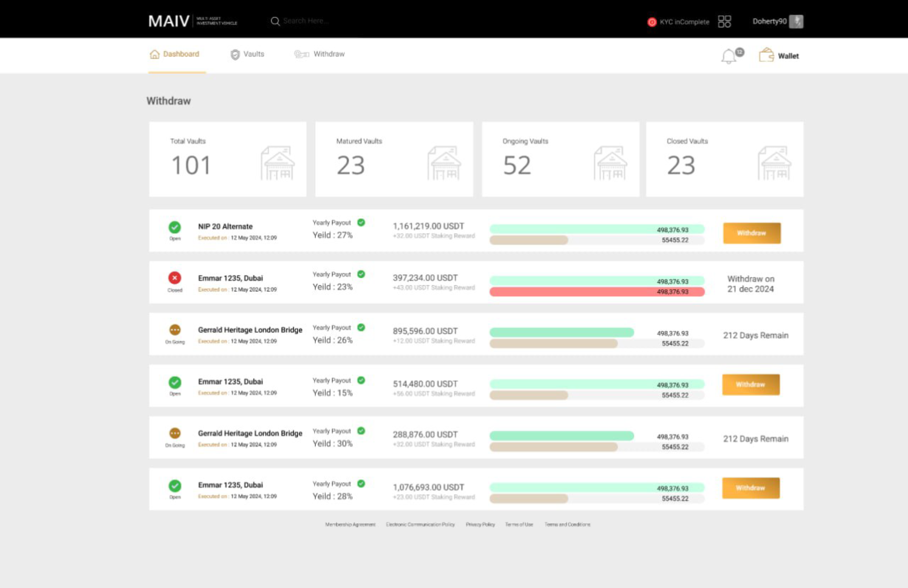The width and height of the screenshot is (908, 588).
Task: Click the notification count badge
Action: click(739, 52)
